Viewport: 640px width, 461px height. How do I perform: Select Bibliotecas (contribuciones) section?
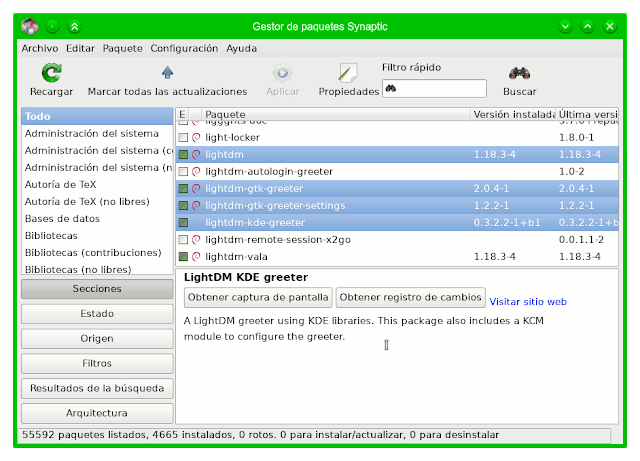[x=97, y=253]
